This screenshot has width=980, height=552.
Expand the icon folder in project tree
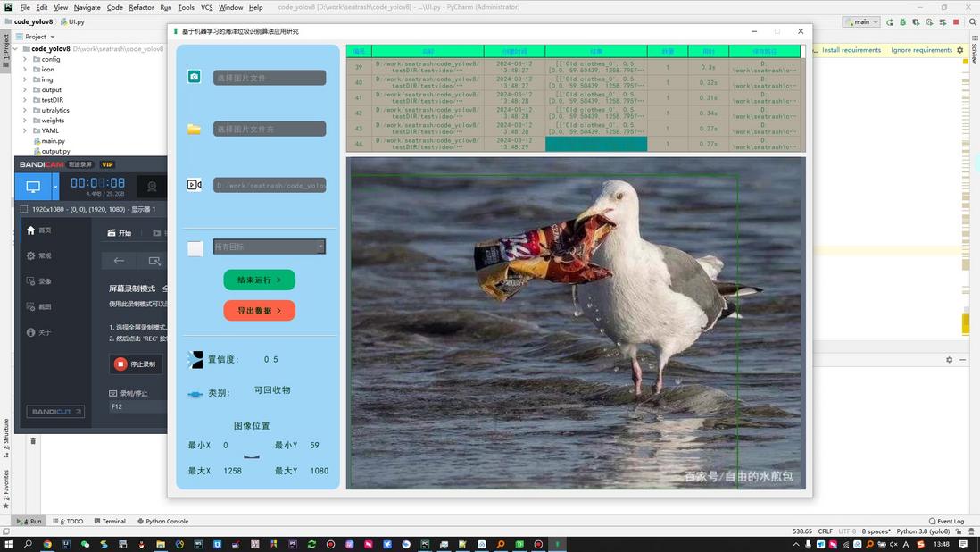point(25,70)
